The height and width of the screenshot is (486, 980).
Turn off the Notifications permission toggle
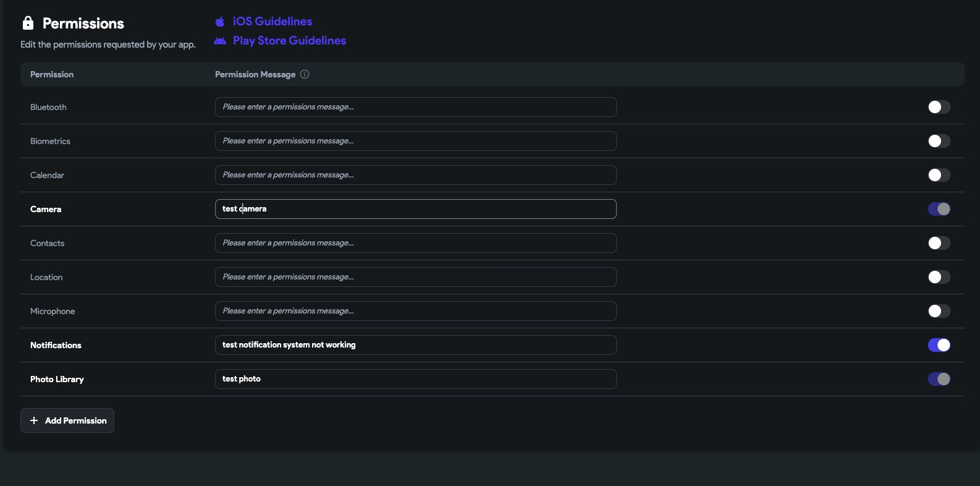[x=939, y=345]
